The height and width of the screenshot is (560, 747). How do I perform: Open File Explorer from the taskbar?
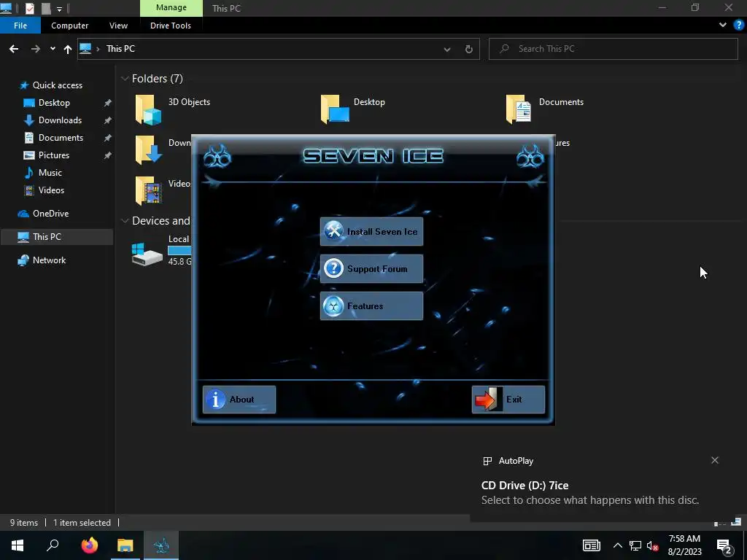pyautogui.click(x=125, y=545)
